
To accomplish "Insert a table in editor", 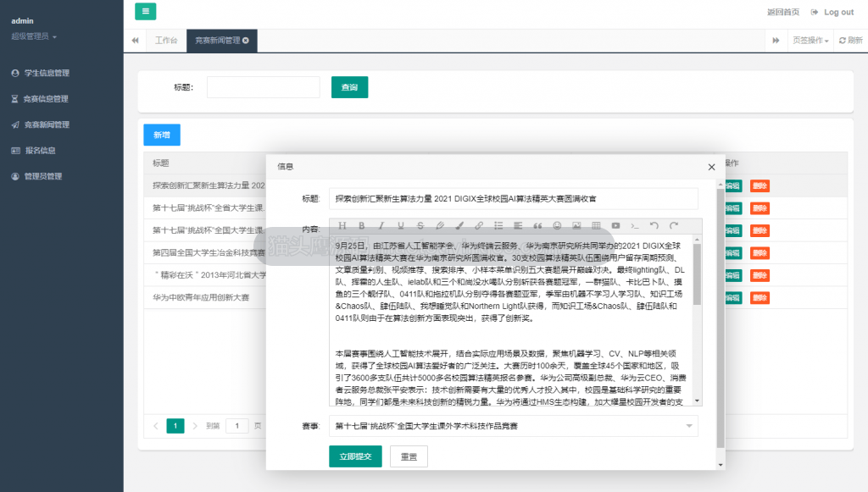I will [x=596, y=225].
